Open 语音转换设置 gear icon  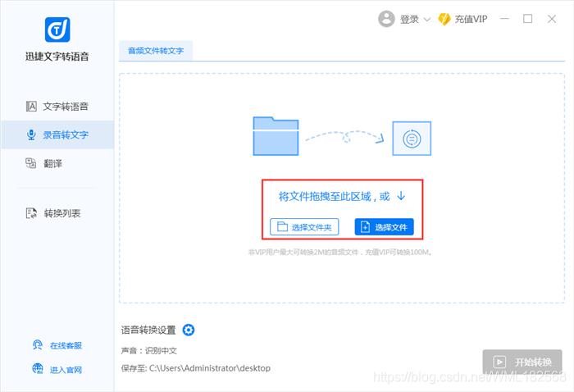(x=189, y=330)
